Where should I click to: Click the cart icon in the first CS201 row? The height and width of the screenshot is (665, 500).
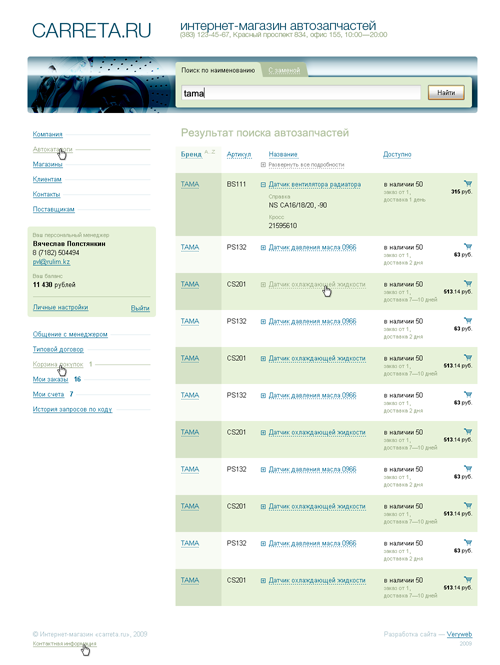(468, 283)
